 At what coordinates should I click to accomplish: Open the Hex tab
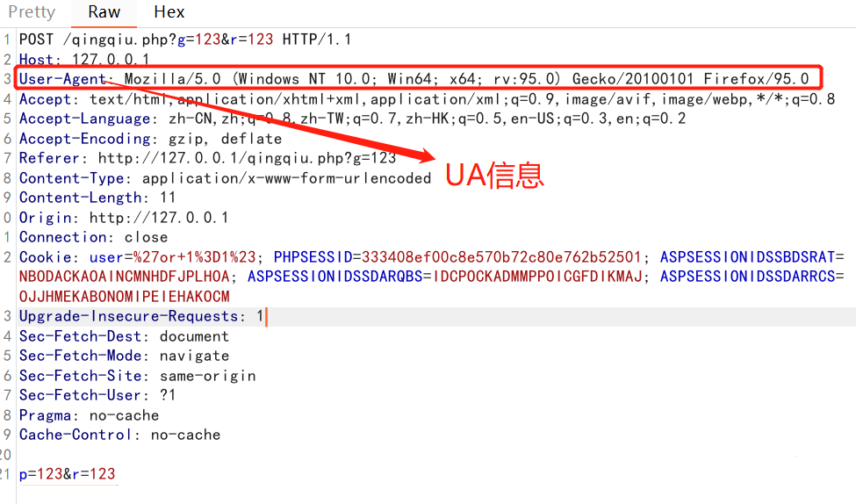(169, 12)
